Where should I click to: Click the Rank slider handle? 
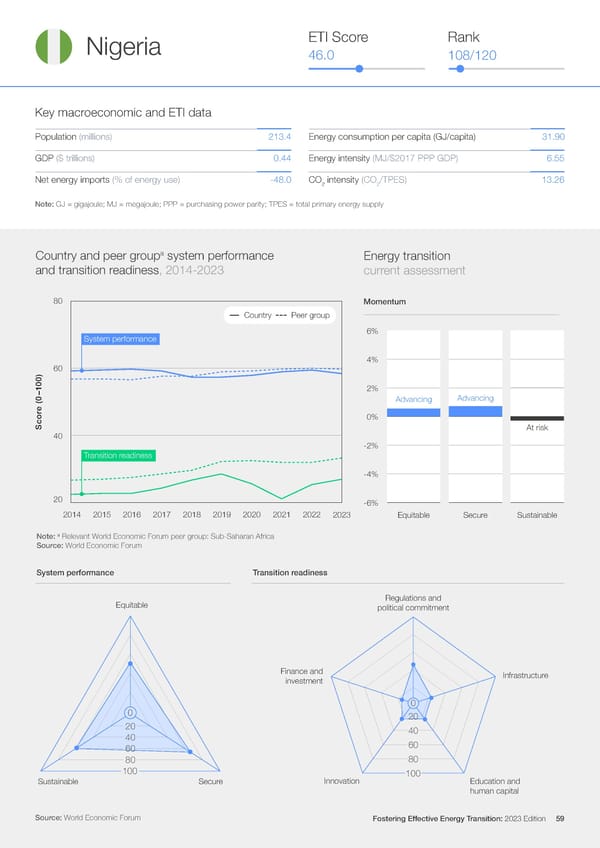[x=460, y=69]
